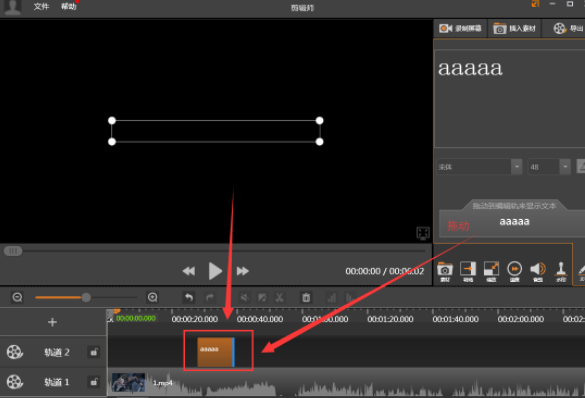The height and width of the screenshot is (398, 585).
Task: Open the material library camera-folder icon
Action: [445, 272]
